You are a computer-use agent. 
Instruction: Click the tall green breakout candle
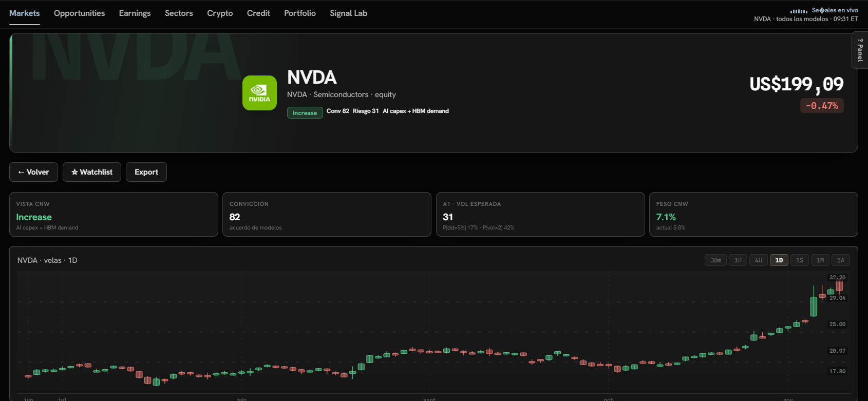click(814, 306)
